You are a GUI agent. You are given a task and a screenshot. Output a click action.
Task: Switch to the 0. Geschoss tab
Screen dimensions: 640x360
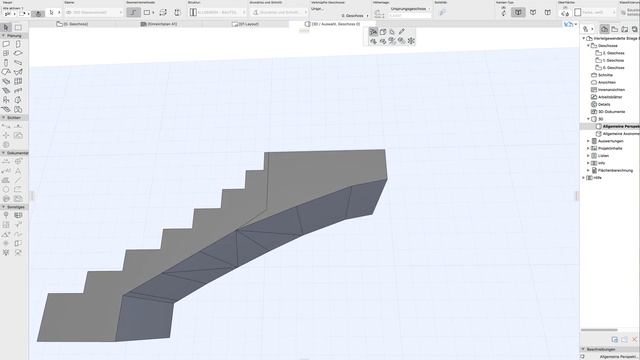pos(72,24)
